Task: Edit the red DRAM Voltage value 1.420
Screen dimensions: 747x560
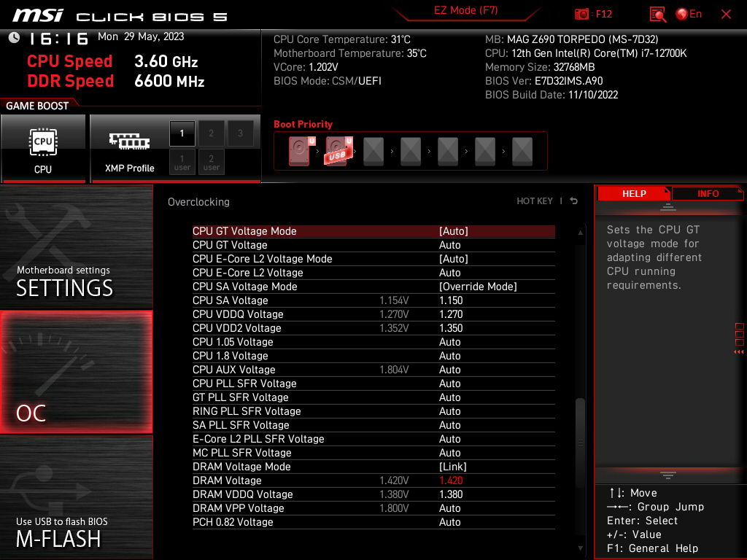Action: 451,481
